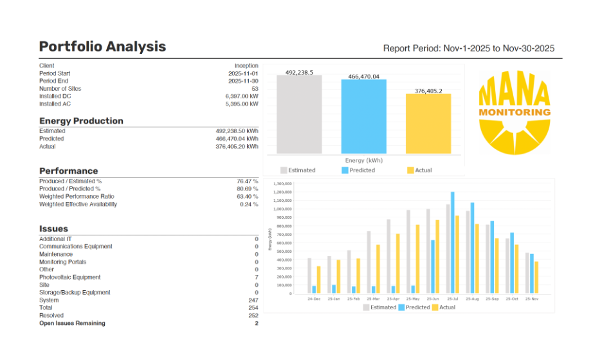Image resolution: width=602 pixels, height=364 pixels.
Task: Click the Mana Monitoring sun logo
Action: pyautogui.click(x=515, y=113)
